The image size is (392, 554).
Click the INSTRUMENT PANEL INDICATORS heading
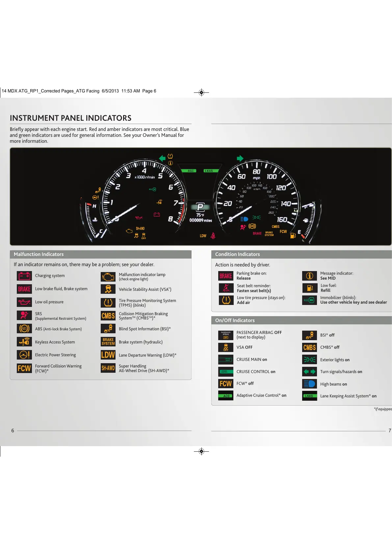pos(71,118)
